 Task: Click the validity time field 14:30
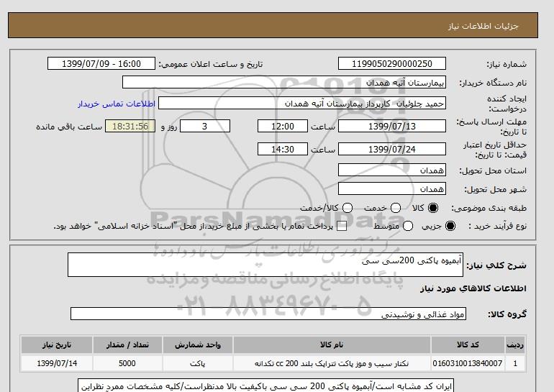[x=283, y=149]
